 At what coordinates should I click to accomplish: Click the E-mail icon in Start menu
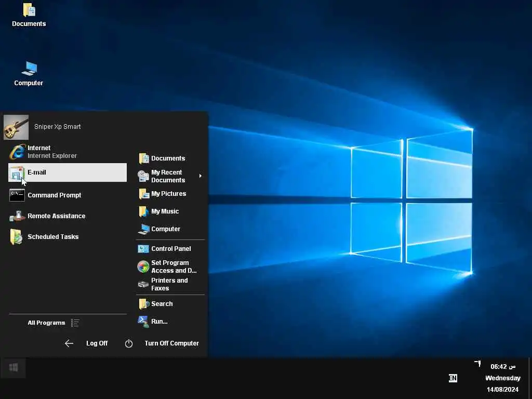tap(17, 172)
